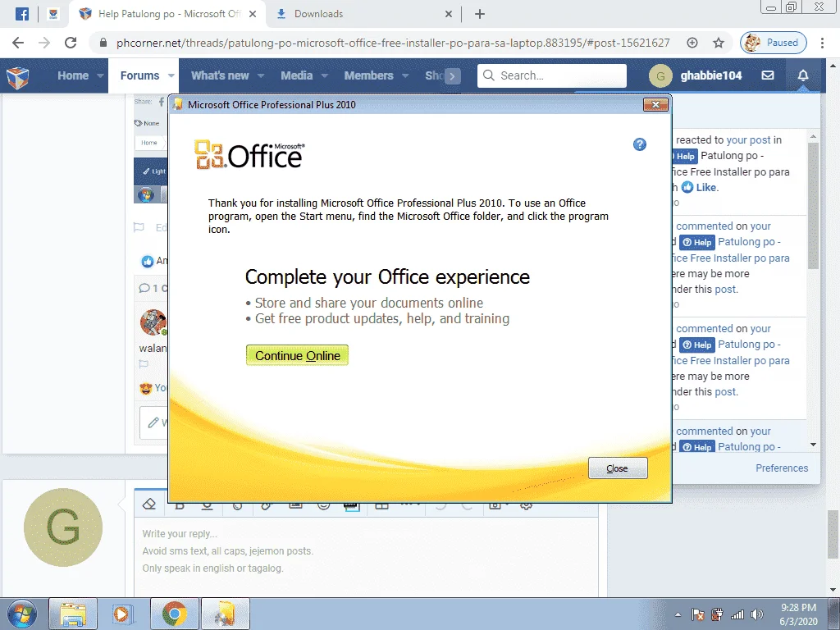Click the forum Search field
Image resolution: width=840 pixels, height=630 pixels.
tap(552, 75)
